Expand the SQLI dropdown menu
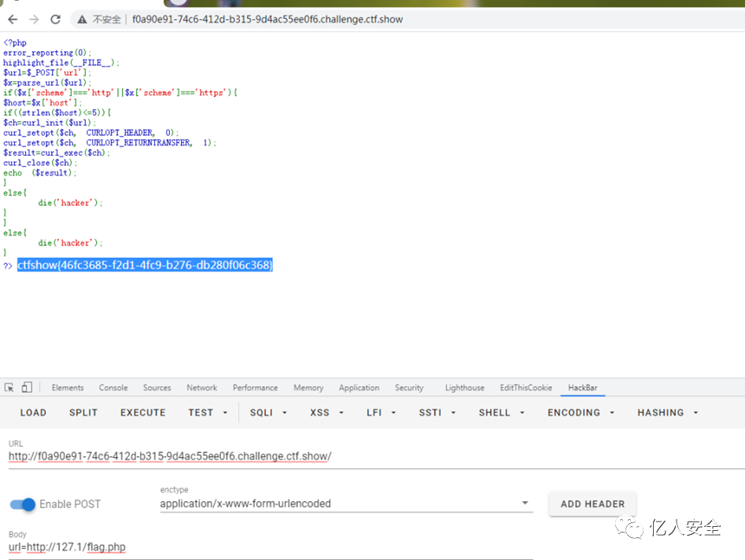745x560 pixels. pos(268,412)
